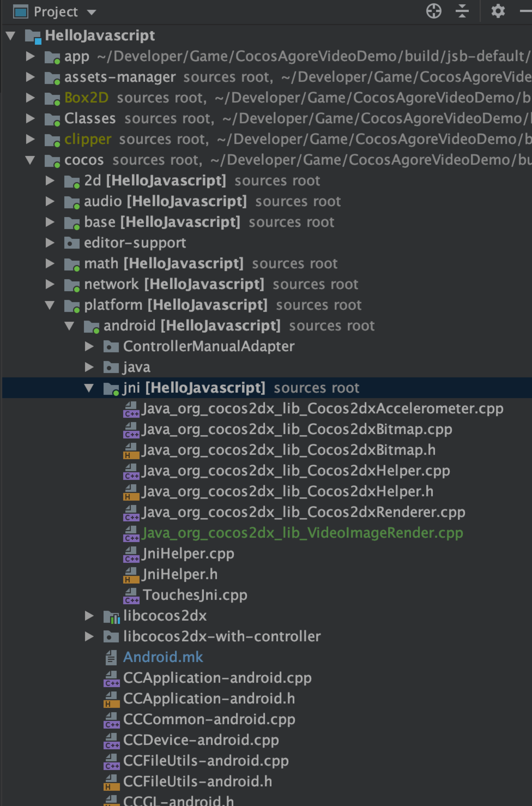Click the HelloJavascript project root icon
532x806 pixels.
[x=33, y=36]
